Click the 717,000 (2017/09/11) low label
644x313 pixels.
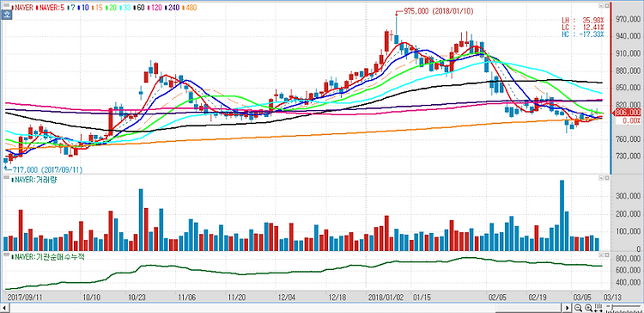(x=47, y=169)
